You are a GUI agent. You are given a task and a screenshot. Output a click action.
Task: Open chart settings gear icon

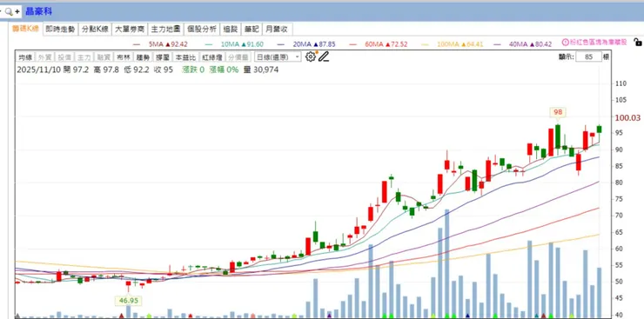pos(311,56)
